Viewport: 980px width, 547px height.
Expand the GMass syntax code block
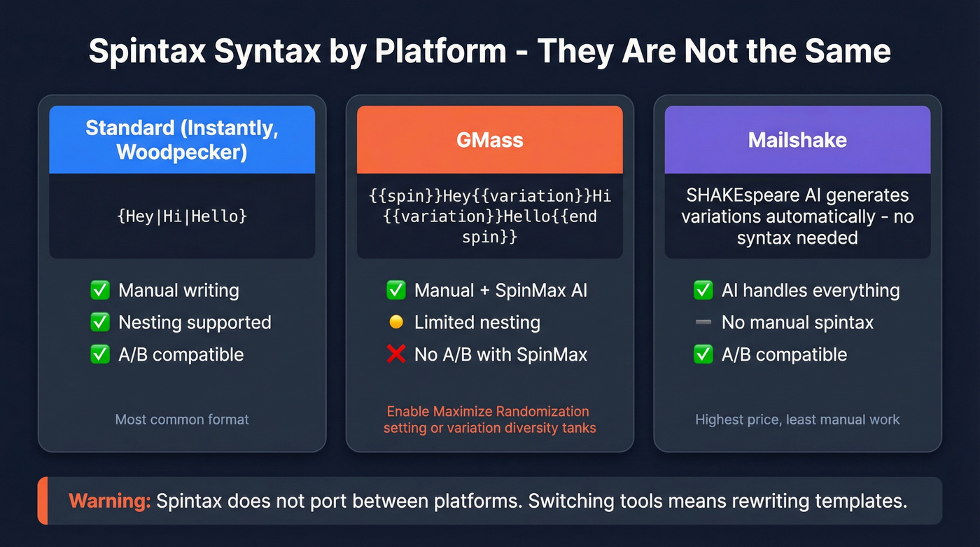point(490,216)
